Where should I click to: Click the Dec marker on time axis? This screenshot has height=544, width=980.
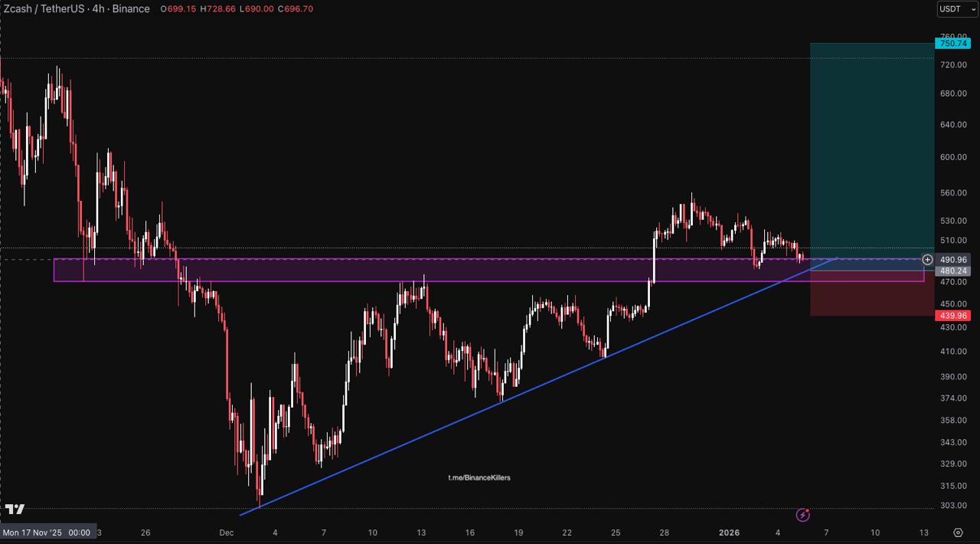click(x=226, y=533)
